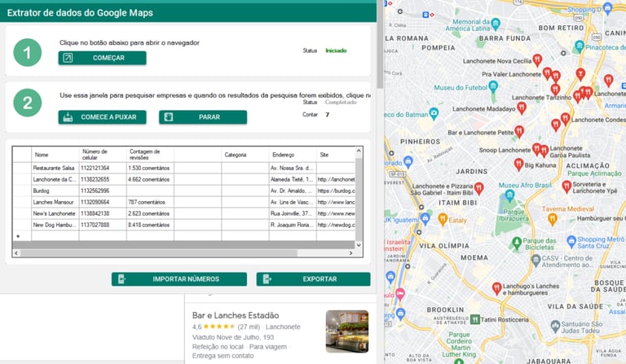Click the Lanchonete Nova Cecília map pin
Viewport: 626px width, 364px height.
pyautogui.click(x=537, y=60)
